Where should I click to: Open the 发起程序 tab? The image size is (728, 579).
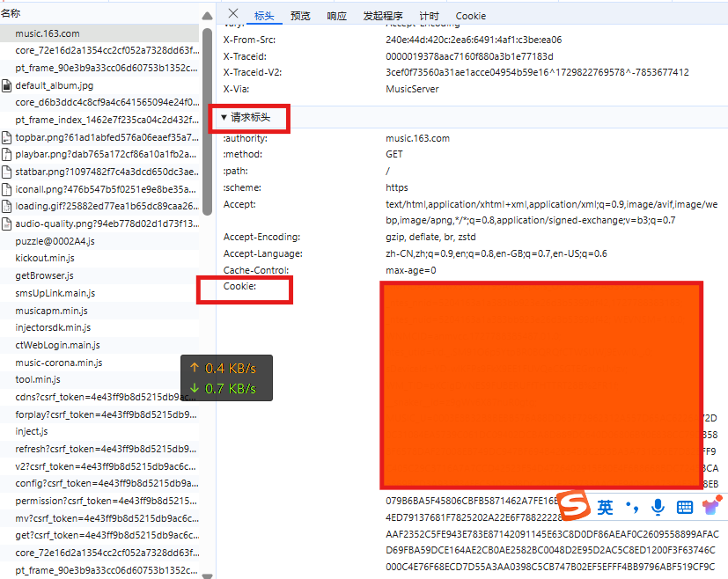[383, 16]
